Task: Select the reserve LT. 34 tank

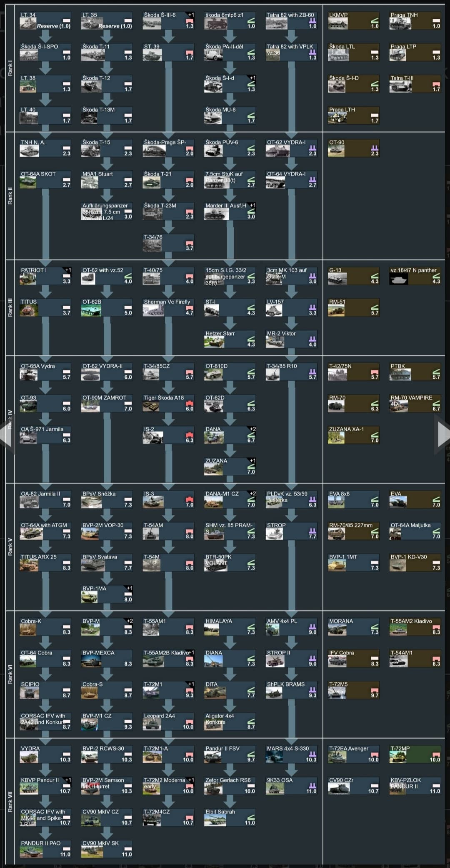Action: pyautogui.click(x=45, y=20)
